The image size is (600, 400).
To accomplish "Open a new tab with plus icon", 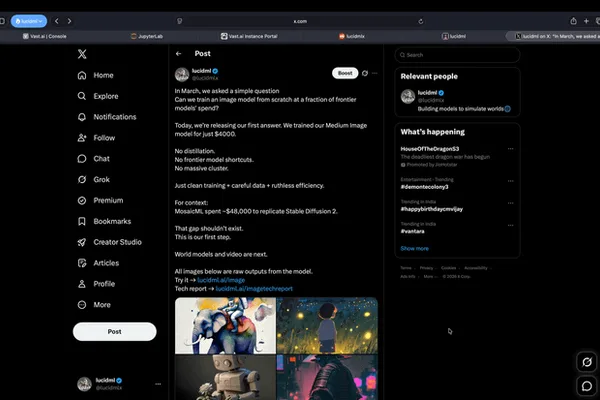I will coord(586,21).
